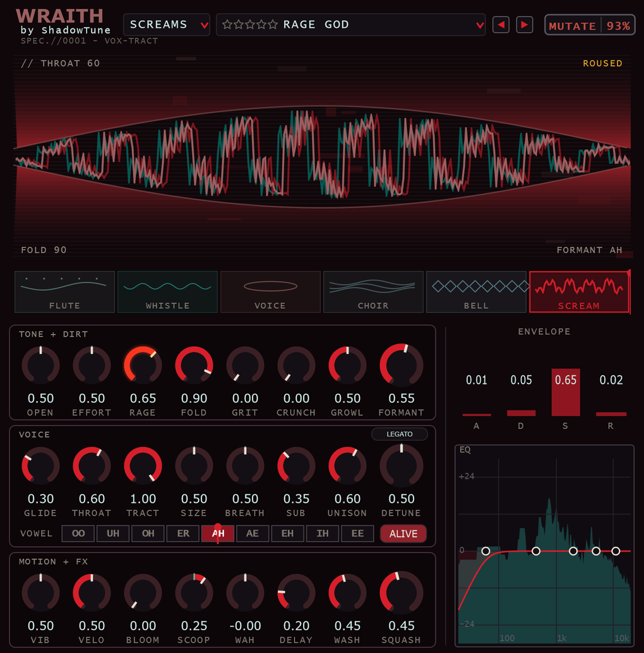Click the EFFORT knob
This screenshot has height=653, width=644.
92,365
